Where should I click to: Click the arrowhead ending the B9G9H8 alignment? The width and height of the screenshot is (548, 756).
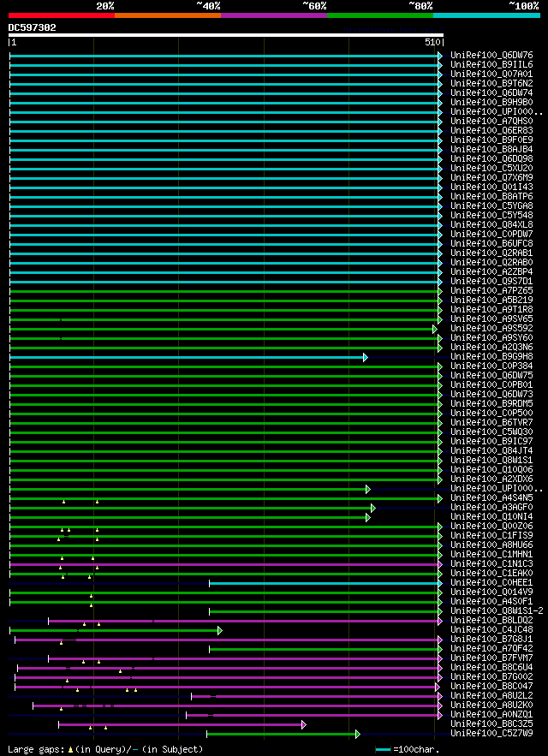365,357
